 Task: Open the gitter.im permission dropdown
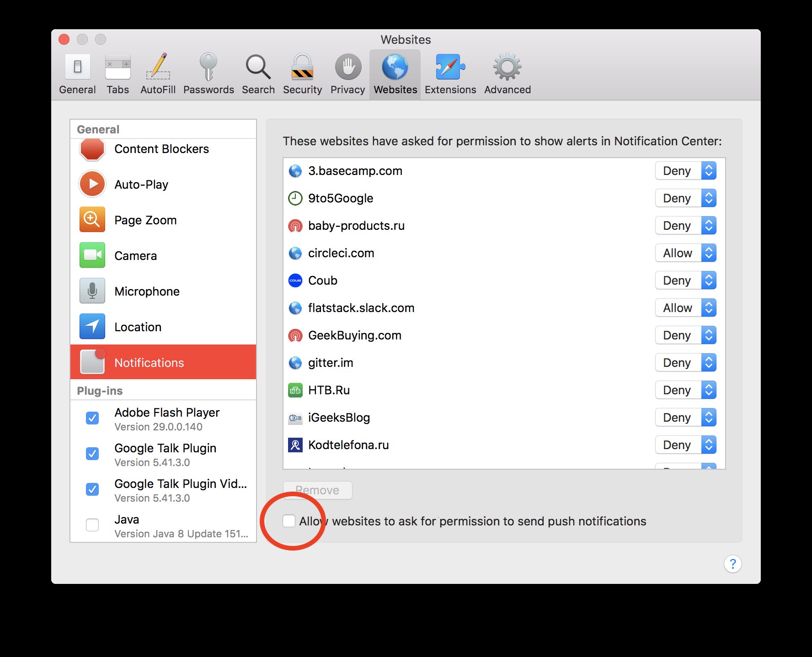pos(685,363)
